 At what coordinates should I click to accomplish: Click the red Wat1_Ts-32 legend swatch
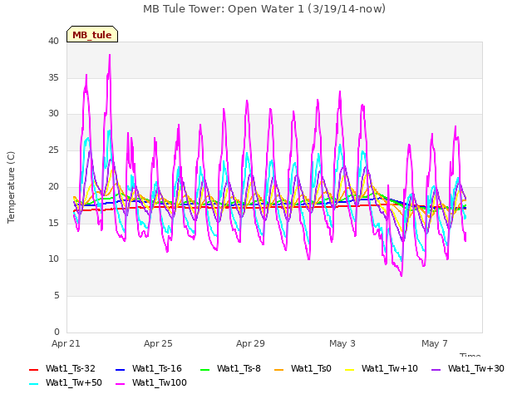tap(33, 369)
